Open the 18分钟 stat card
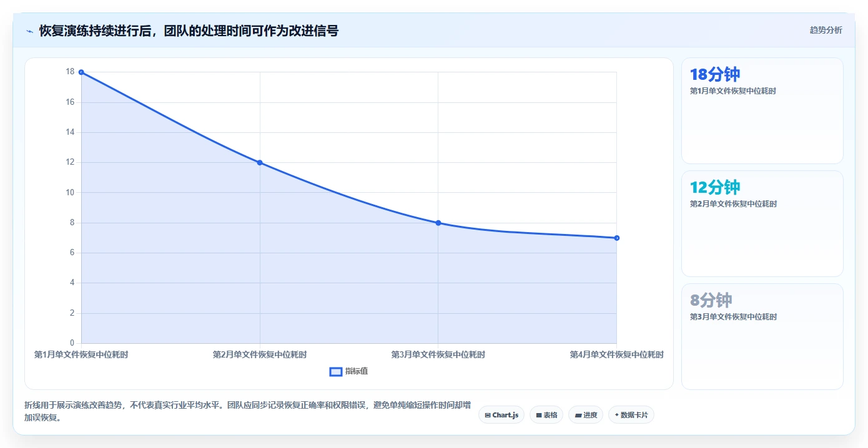 [x=762, y=111]
